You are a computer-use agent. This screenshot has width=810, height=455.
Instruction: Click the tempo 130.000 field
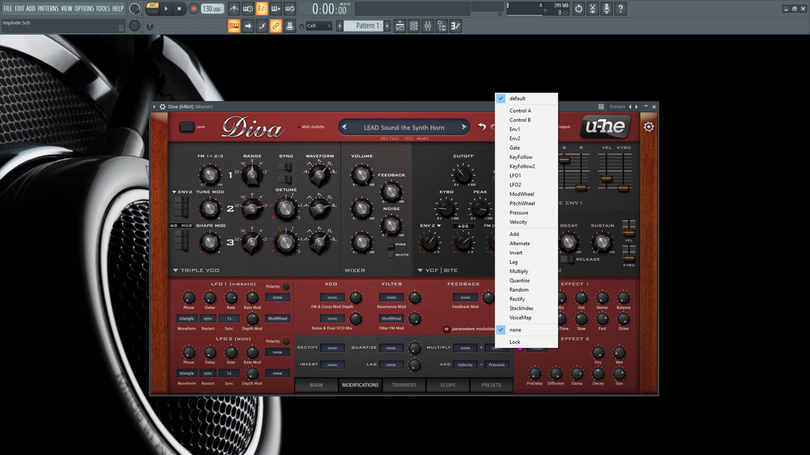tap(212, 9)
